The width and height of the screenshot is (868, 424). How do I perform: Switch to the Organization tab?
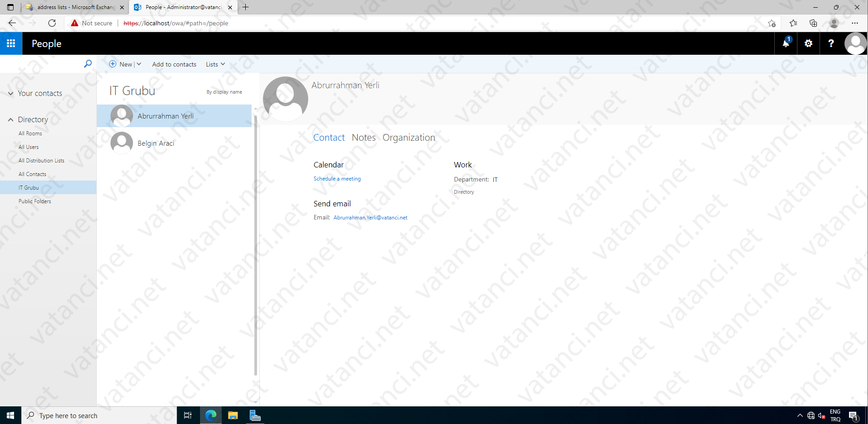pyautogui.click(x=409, y=138)
